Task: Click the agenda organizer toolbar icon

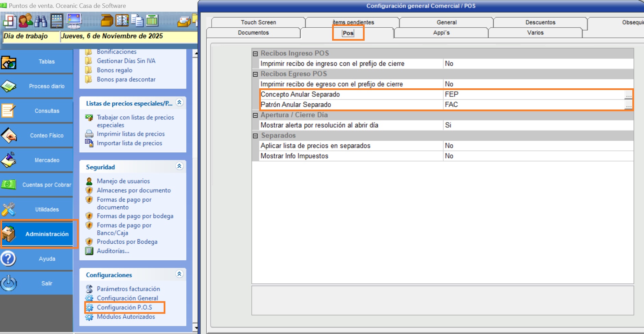Action: [122, 21]
